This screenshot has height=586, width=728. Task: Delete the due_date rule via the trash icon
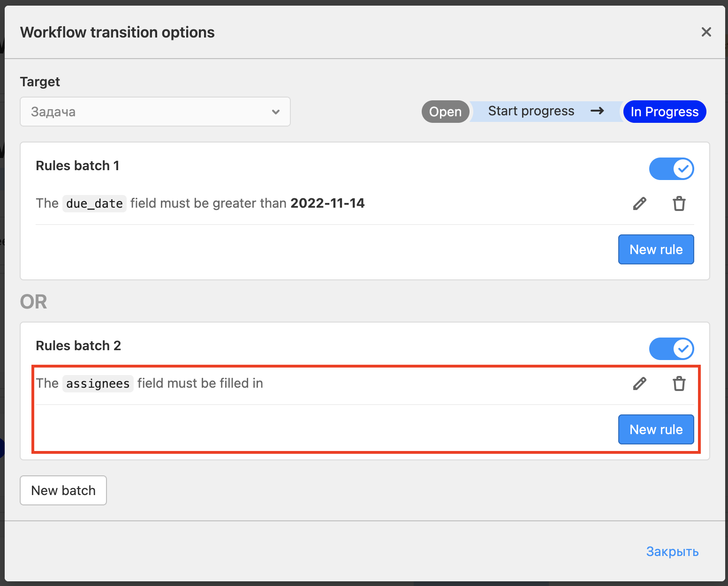point(679,203)
